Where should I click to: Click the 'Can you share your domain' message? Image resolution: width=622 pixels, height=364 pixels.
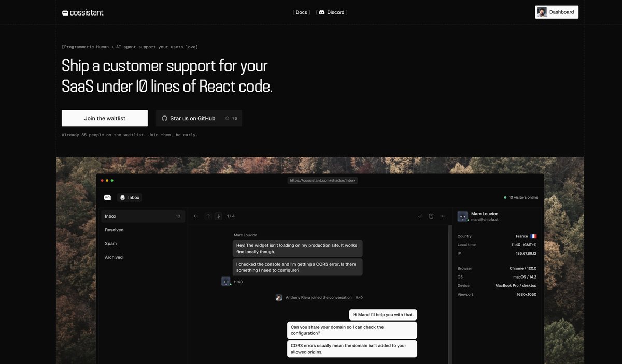click(x=352, y=330)
